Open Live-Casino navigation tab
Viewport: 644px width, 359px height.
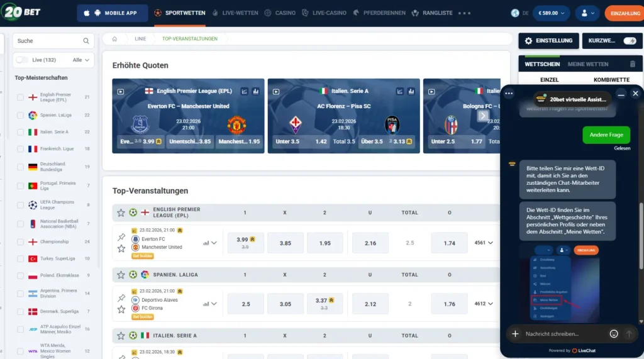click(324, 13)
